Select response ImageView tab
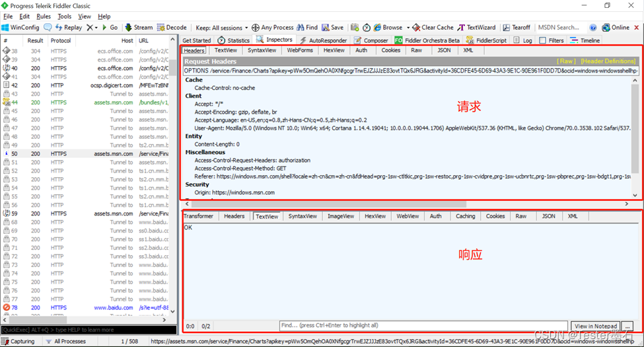Image resolution: width=644 pixels, height=347 pixels. coord(341,216)
